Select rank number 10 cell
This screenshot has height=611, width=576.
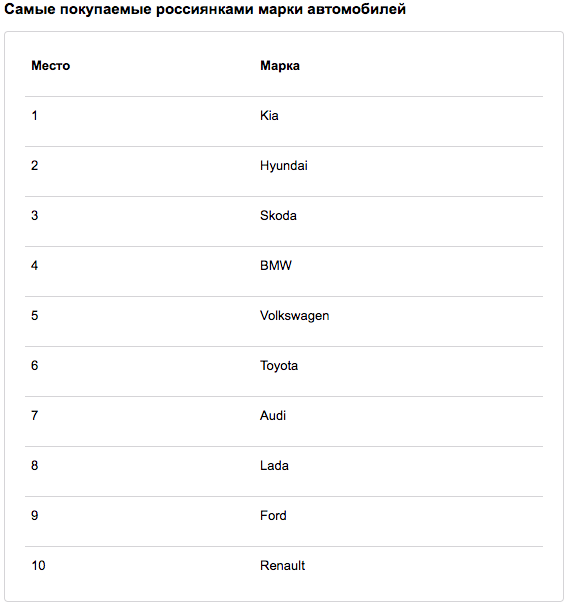pos(38,565)
